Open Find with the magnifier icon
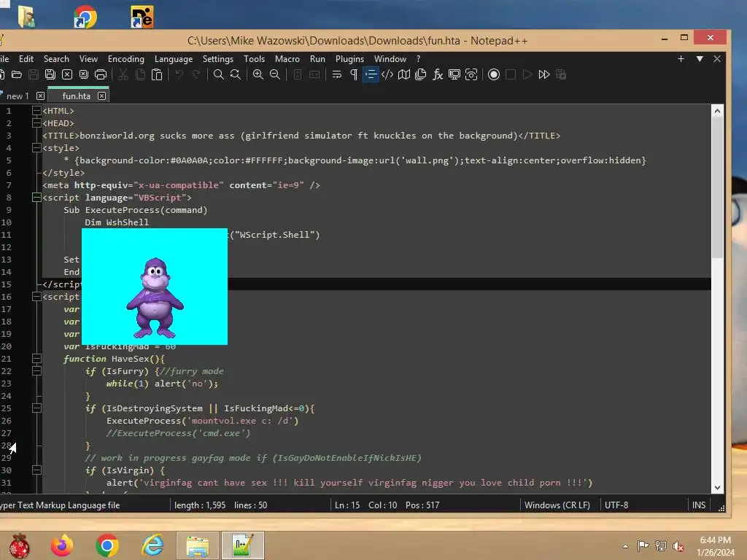 (219, 74)
